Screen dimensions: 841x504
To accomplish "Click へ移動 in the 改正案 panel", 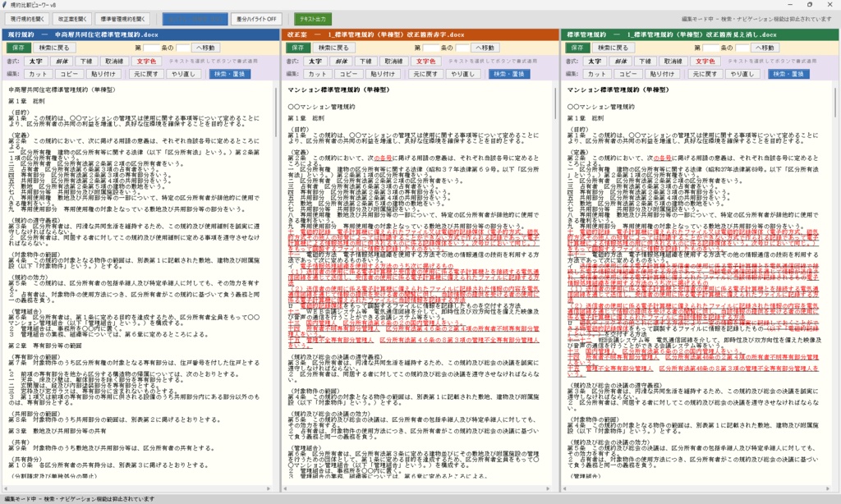I will pyautogui.click(x=485, y=48).
